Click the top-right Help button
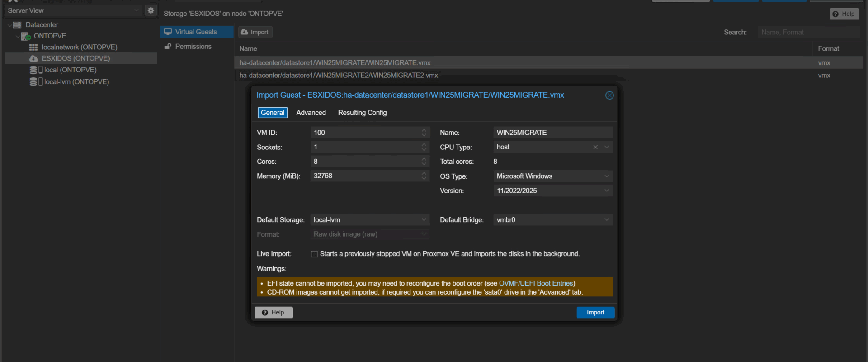868x362 pixels. 844,14
